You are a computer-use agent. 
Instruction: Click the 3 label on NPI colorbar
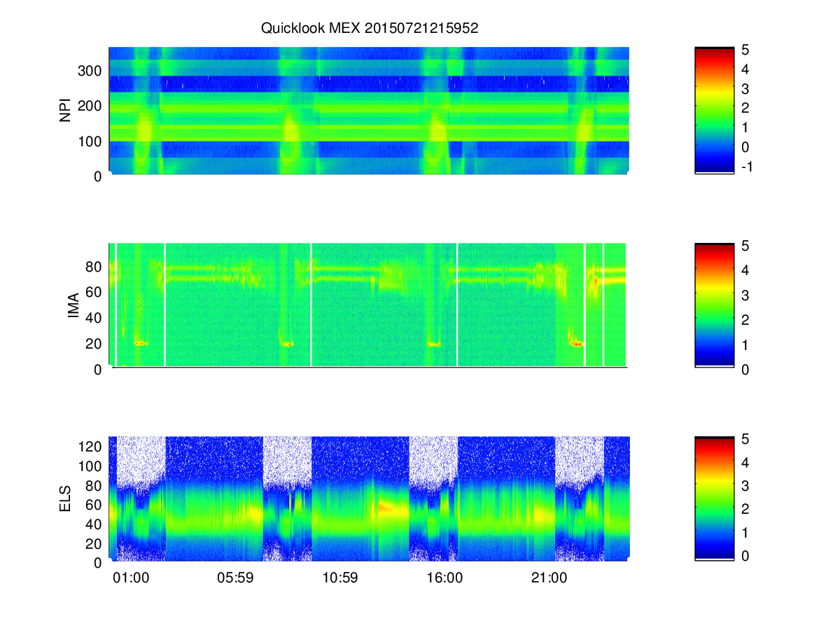(x=745, y=89)
